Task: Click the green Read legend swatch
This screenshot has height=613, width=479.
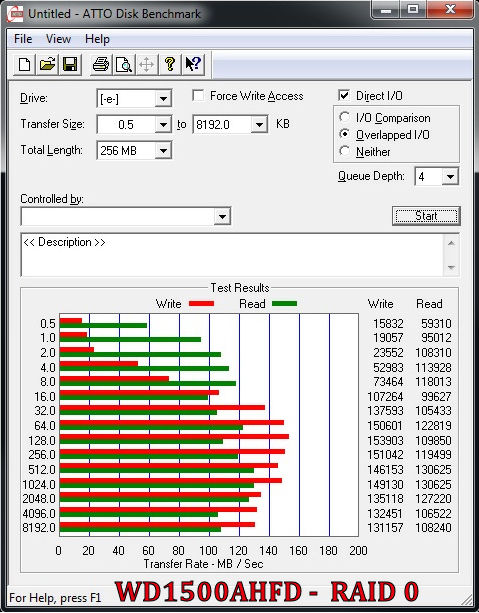Action: pyautogui.click(x=284, y=303)
